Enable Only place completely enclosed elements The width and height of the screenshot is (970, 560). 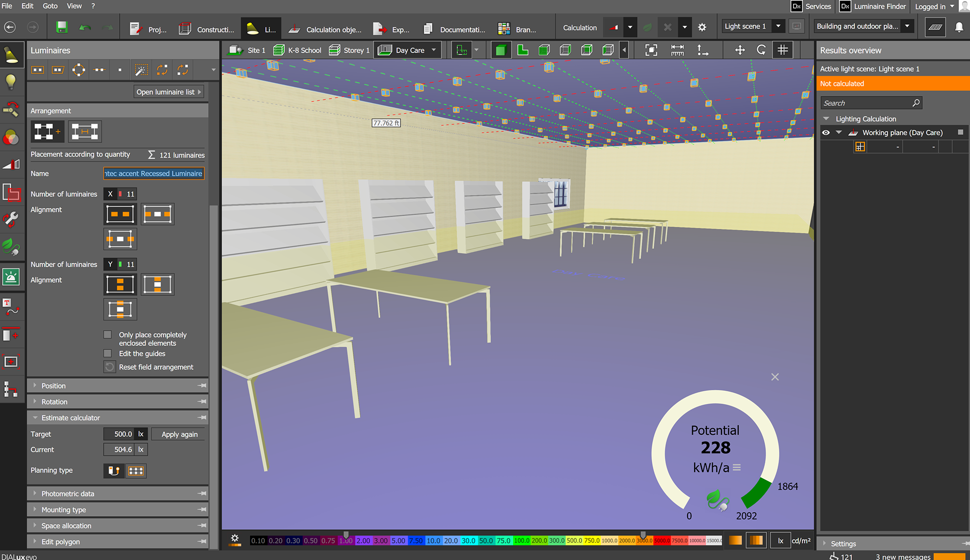pos(108,335)
